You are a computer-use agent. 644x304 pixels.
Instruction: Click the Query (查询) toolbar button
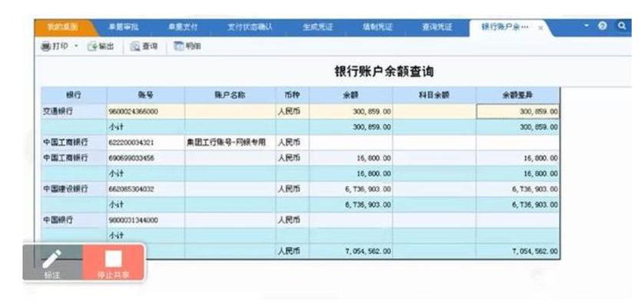coord(144,46)
